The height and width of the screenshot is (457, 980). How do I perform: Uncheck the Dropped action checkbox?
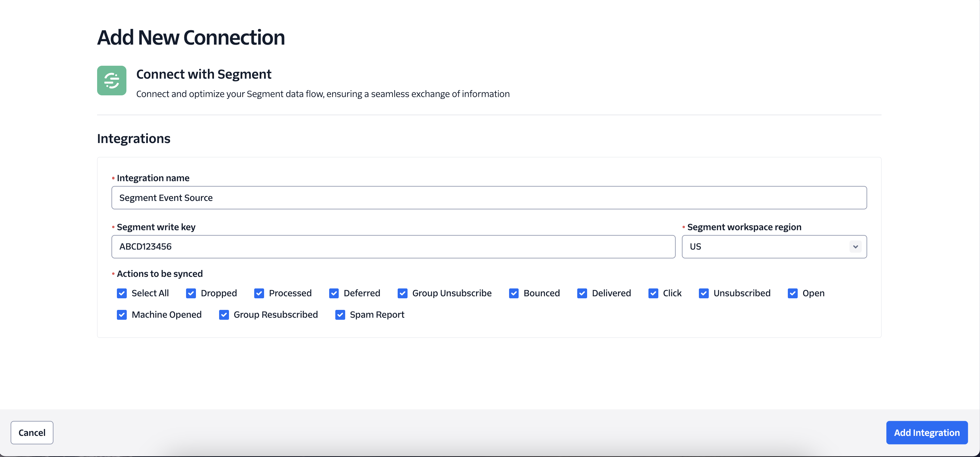pyautogui.click(x=191, y=293)
